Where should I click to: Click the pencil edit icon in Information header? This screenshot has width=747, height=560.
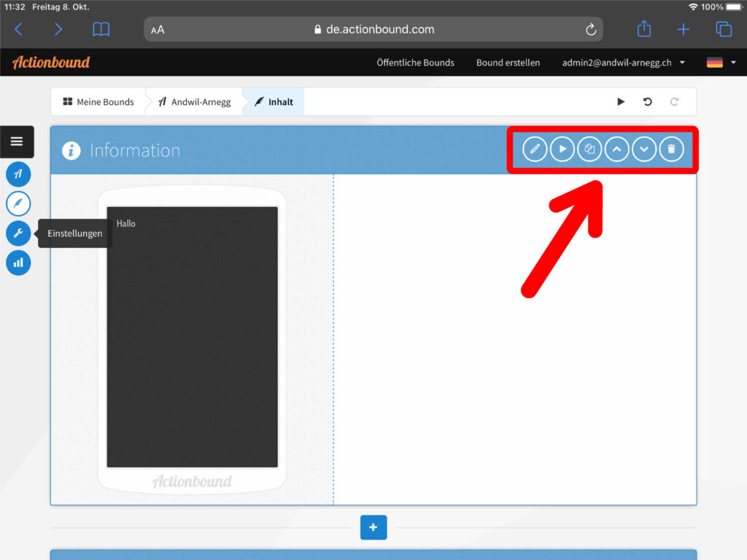535,149
